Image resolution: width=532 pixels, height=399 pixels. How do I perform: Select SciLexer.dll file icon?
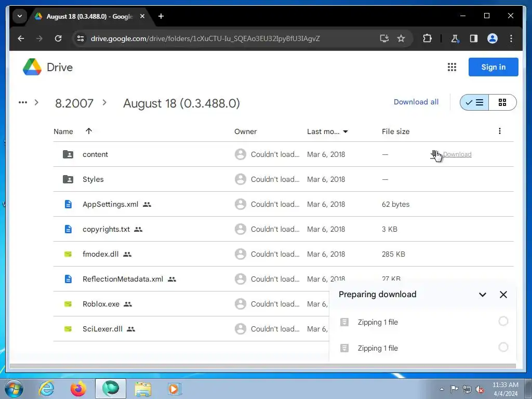coord(68,329)
